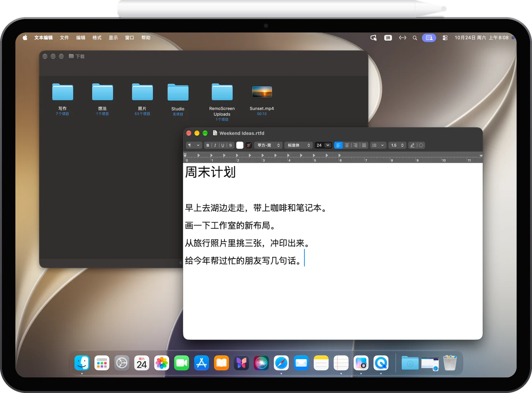Image resolution: width=532 pixels, height=393 pixels.
Task: Click the pencil markup icon in toolbar
Action: coord(412,145)
